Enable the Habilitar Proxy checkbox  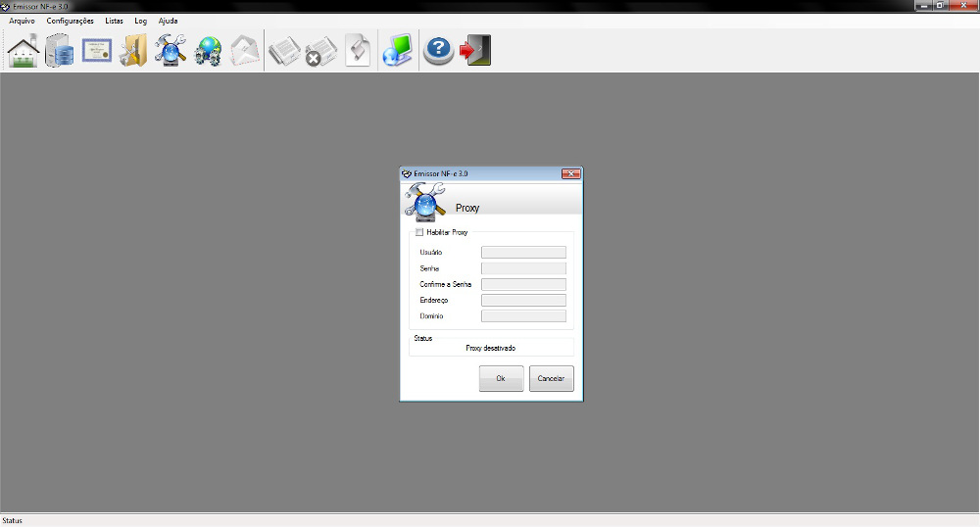(x=420, y=232)
